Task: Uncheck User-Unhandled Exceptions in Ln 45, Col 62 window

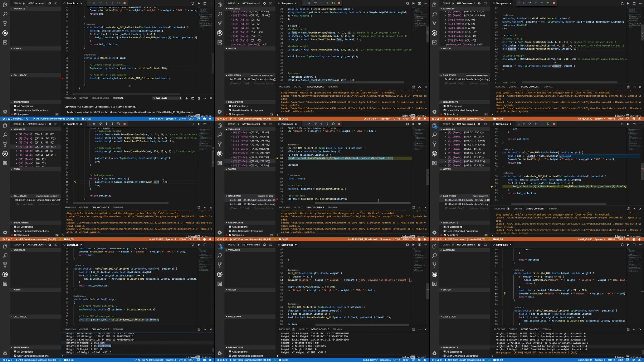Action: click(15, 231)
